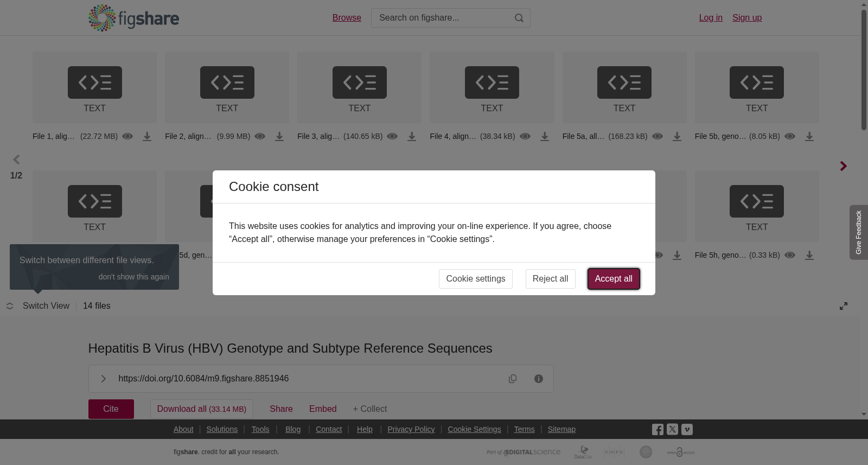Open the Tools footer link
The height and width of the screenshot is (465, 868).
point(260,429)
